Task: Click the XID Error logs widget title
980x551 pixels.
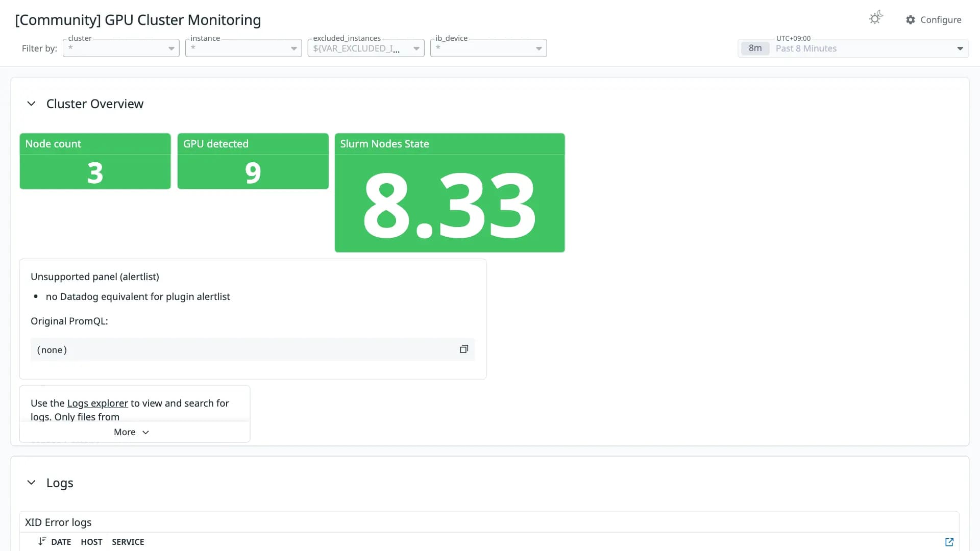Action: click(x=58, y=522)
